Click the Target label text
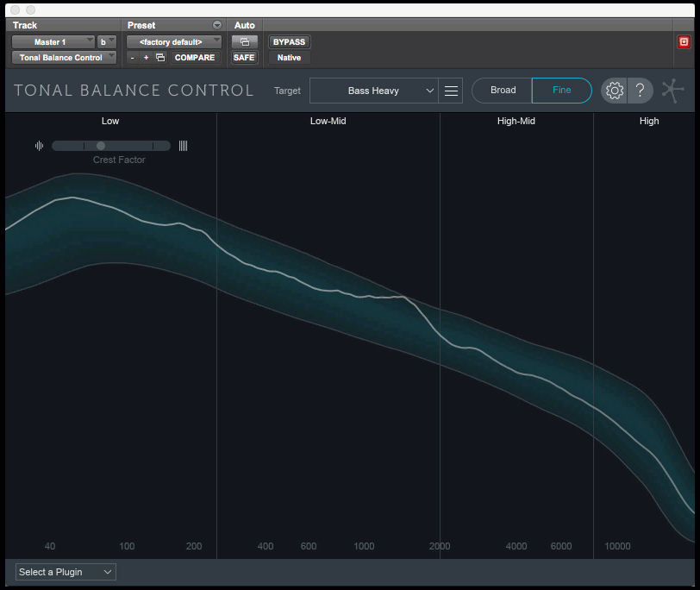 (x=287, y=91)
